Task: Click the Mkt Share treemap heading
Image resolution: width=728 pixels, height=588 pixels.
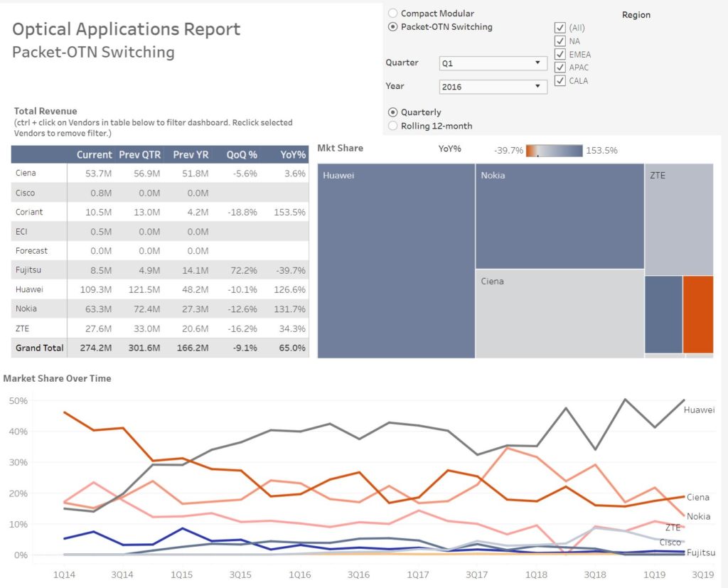Action: pos(341,148)
